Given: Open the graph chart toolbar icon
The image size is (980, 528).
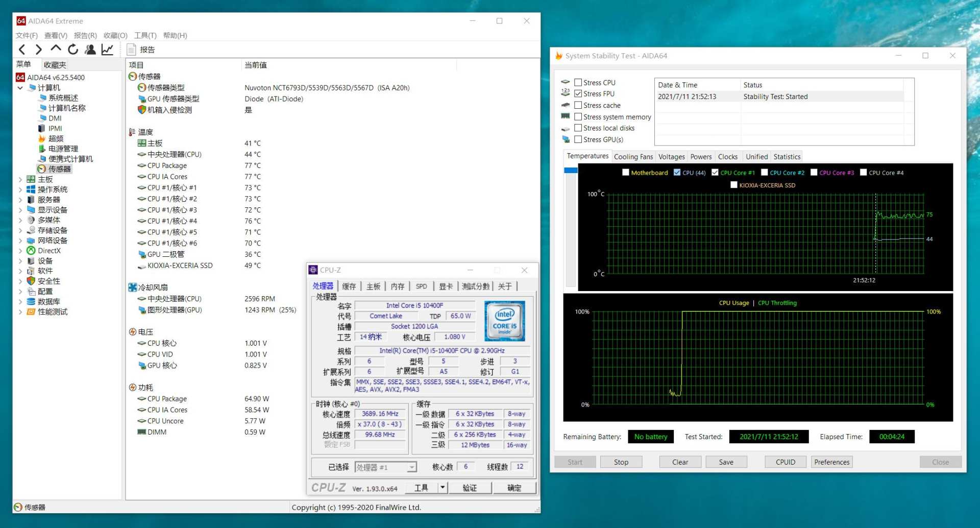Looking at the screenshot, I should pyautogui.click(x=107, y=50).
